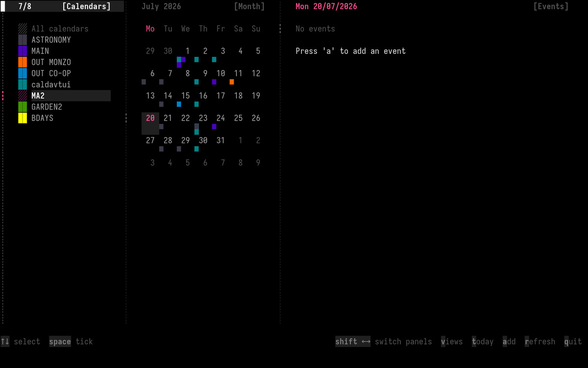Toggle the caldavtui teal tick box
Viewport: 588px width, 368px height.
tap(23, 85)
